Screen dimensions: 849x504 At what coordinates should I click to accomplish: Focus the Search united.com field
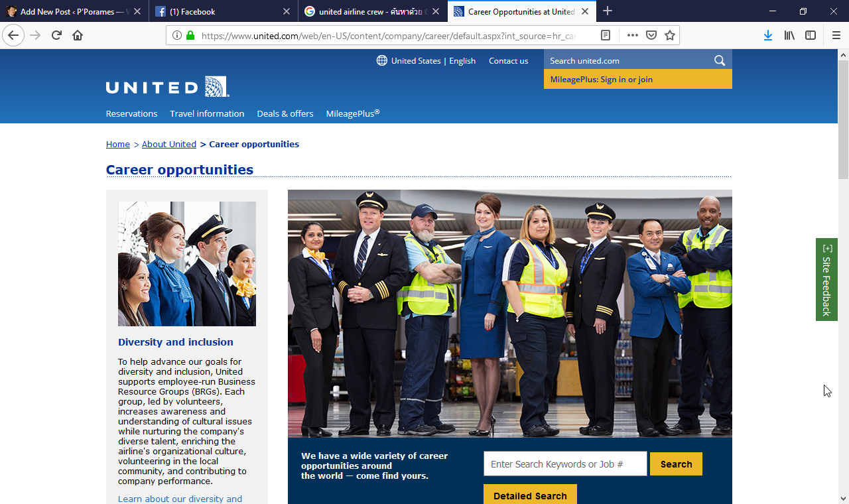[x=627, y=60]
